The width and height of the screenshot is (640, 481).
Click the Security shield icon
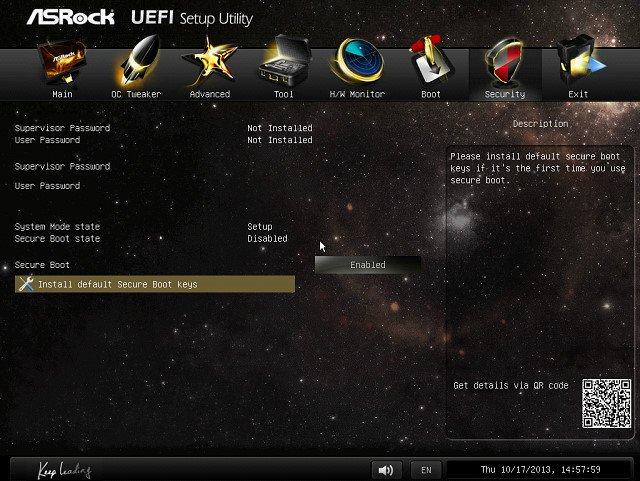(x=505, y=63)
